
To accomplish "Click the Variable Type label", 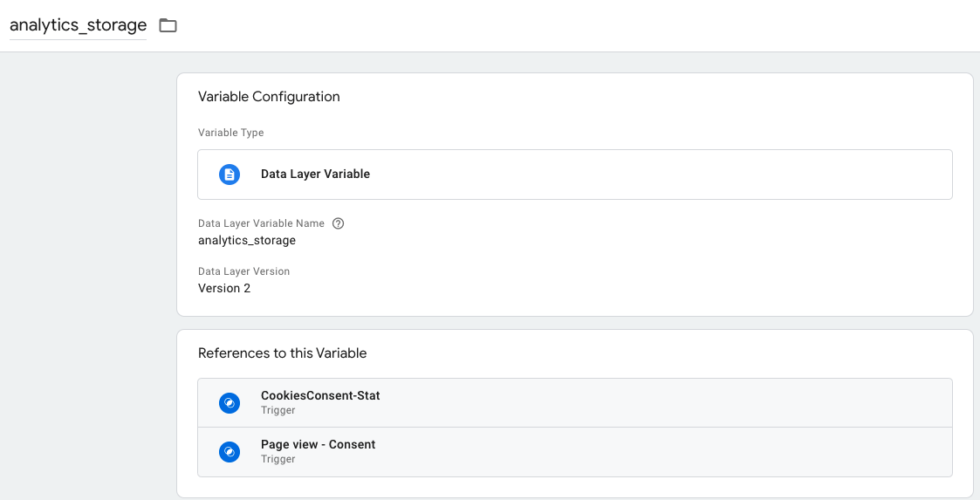I will tap(230, 133).
